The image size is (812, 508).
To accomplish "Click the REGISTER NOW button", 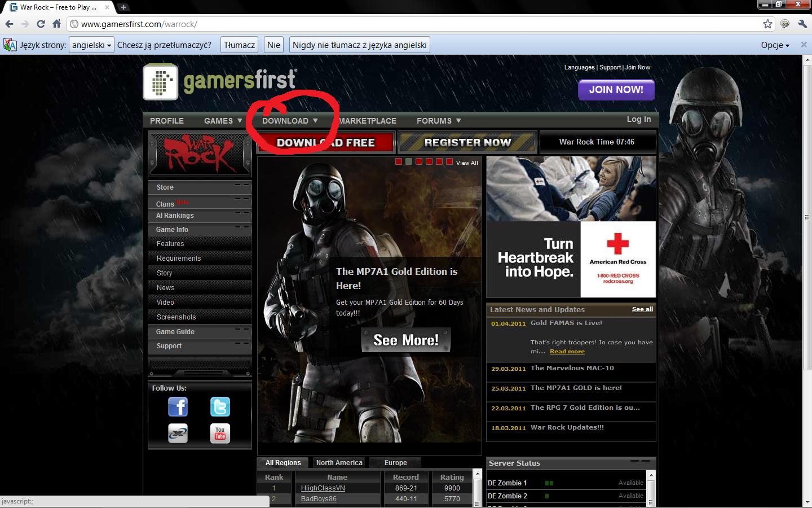I will point(467,143).
